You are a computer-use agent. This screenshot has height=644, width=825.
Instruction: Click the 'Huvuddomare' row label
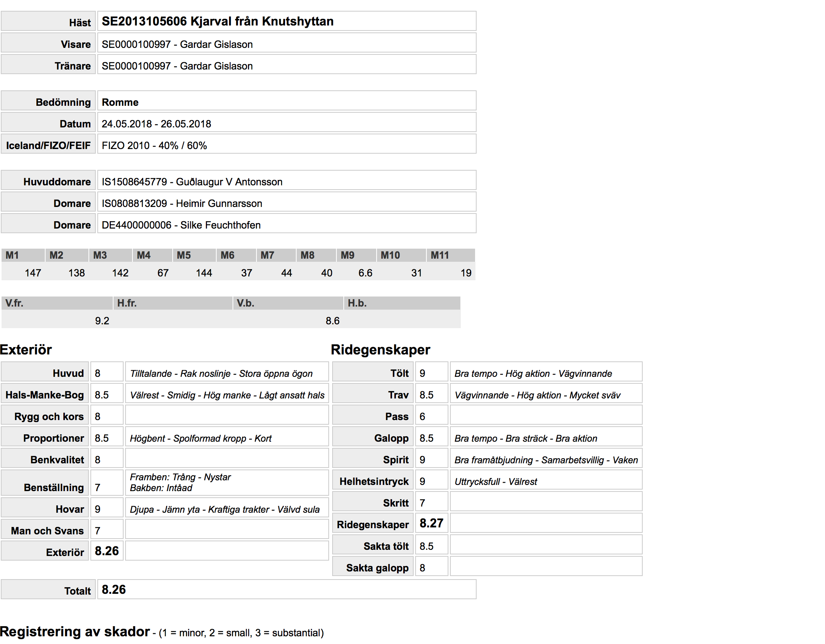pos(57,182)
